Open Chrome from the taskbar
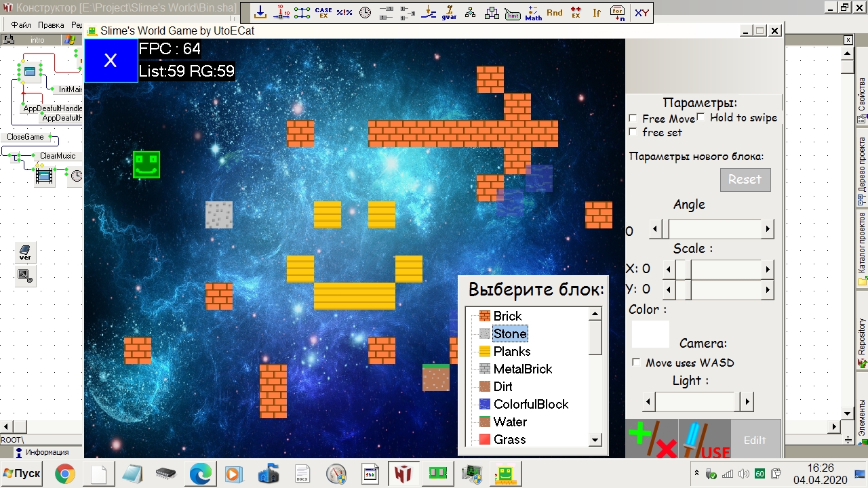868x488 pixels. (x=65, y=474)
